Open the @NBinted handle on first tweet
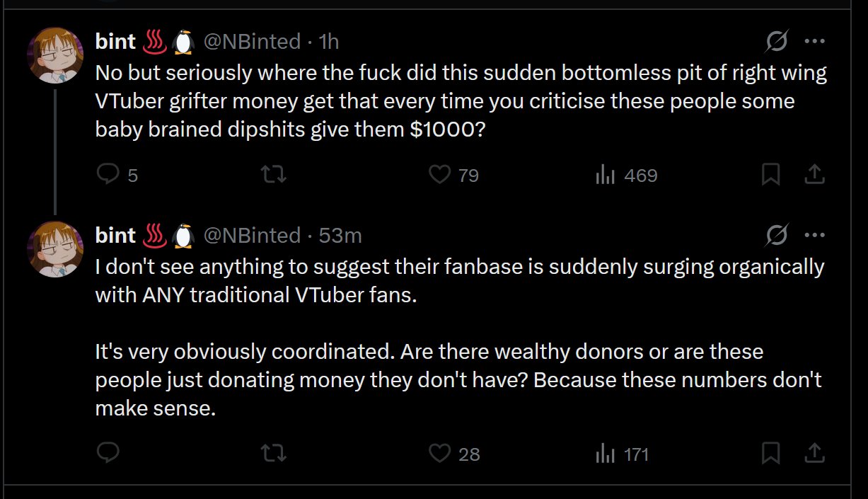The width and height of the screenshot is (868, 499). click(x=252, y=42)
